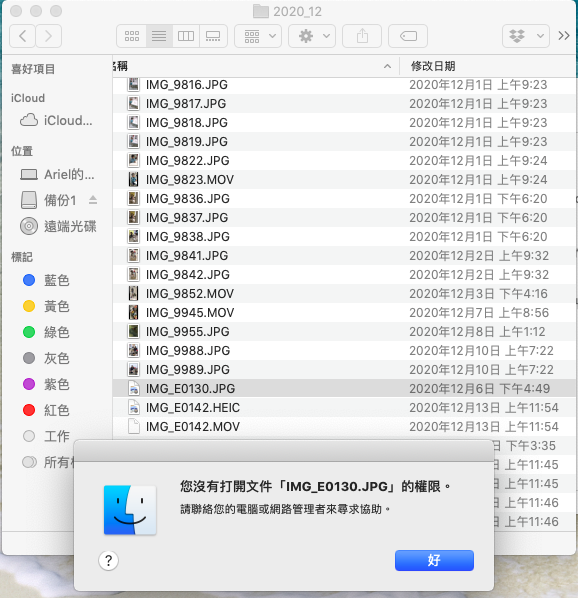Select file IMG_9989.JPG
Image resolution: width=578 pixels, height=598 pixels.
[x=344, y=370]
